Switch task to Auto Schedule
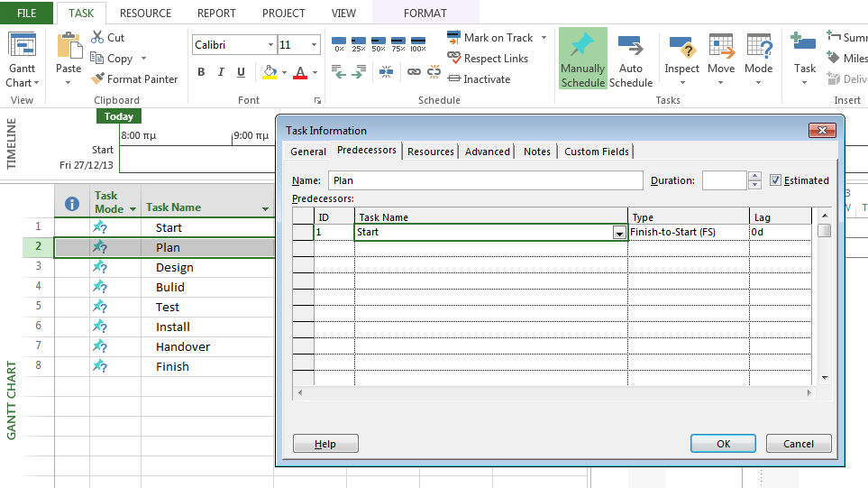868x488 pixels. click(x=631, y=59)
